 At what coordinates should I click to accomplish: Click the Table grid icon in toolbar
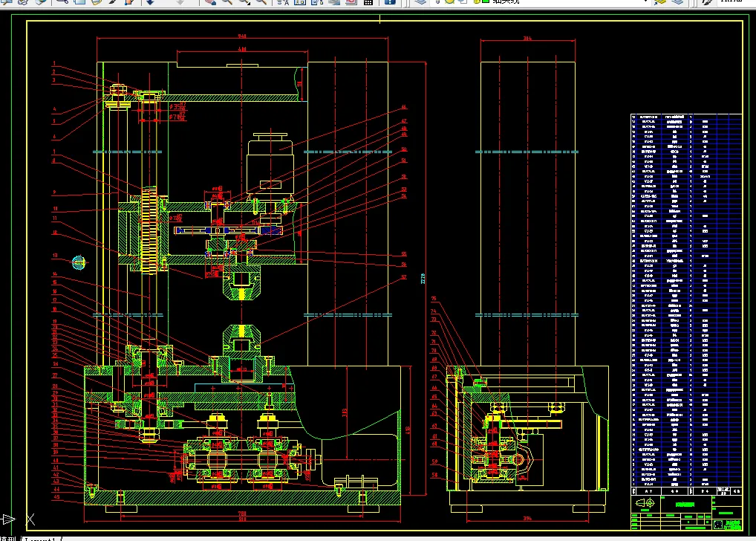click(x=368, y=2)
